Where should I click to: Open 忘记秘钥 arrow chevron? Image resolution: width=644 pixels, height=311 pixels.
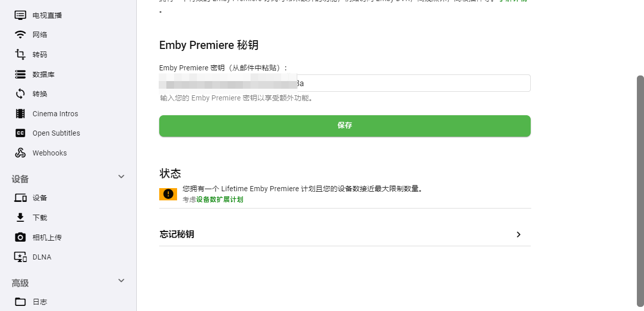click(x=518, y=235)
